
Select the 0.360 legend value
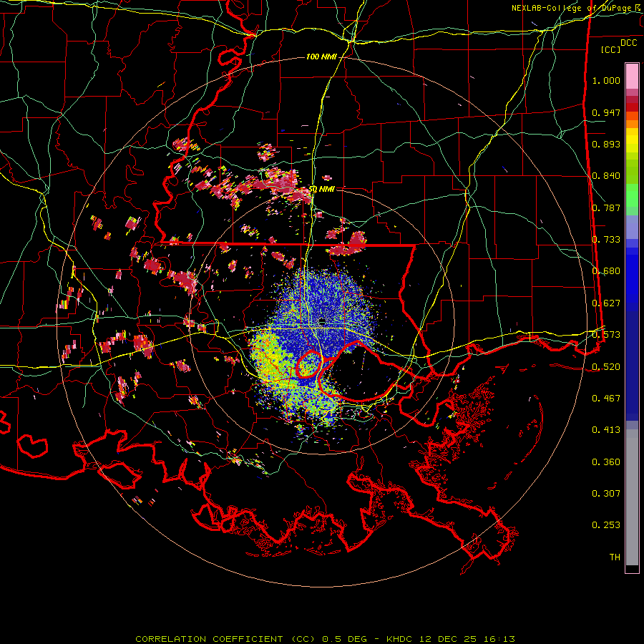point(606,462)
